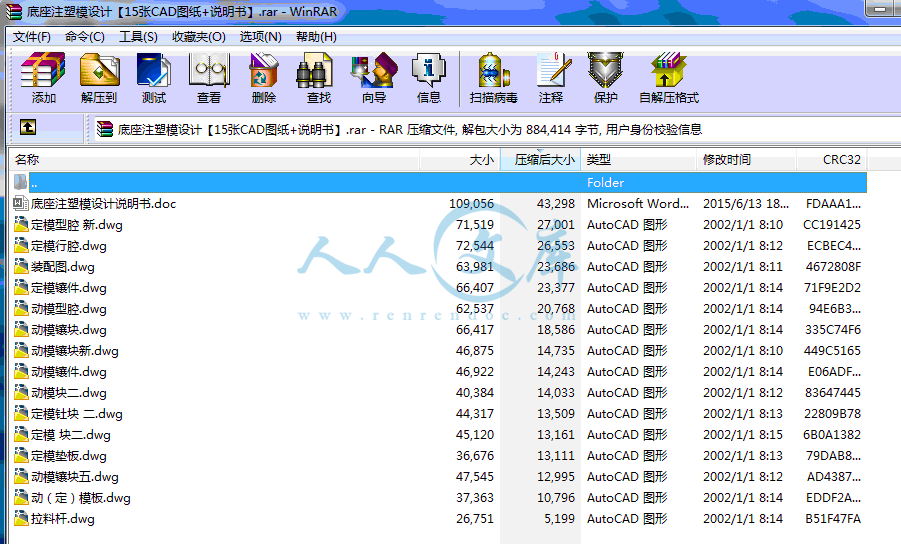Click the icon beside 定模垫板.dwg
The height and width of the screenshot is (544, 901).
(21, 456)
